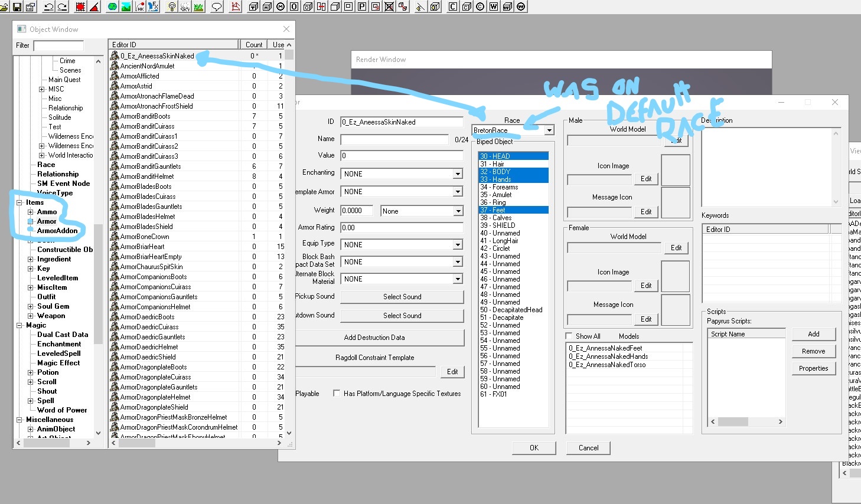The image size is (861, 504).
Task: Open the Block Bash Impact Data Set dropdown
Action: tap(458, 261)
